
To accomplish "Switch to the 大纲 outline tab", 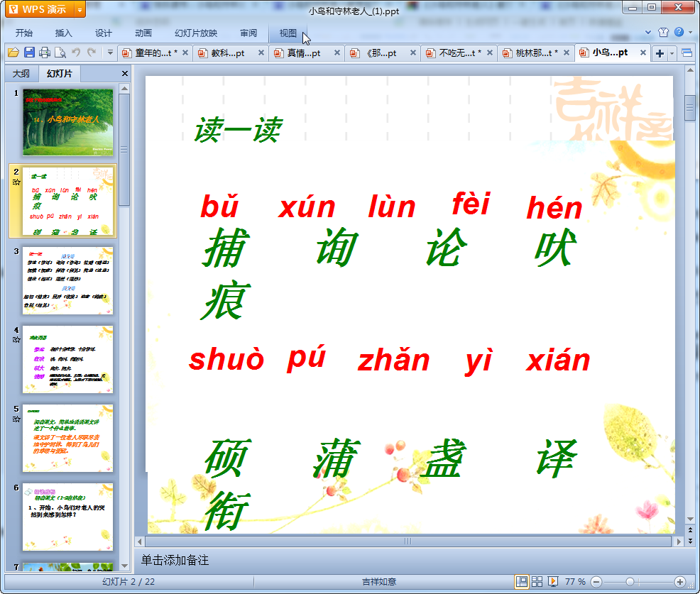I will (21, 74).
